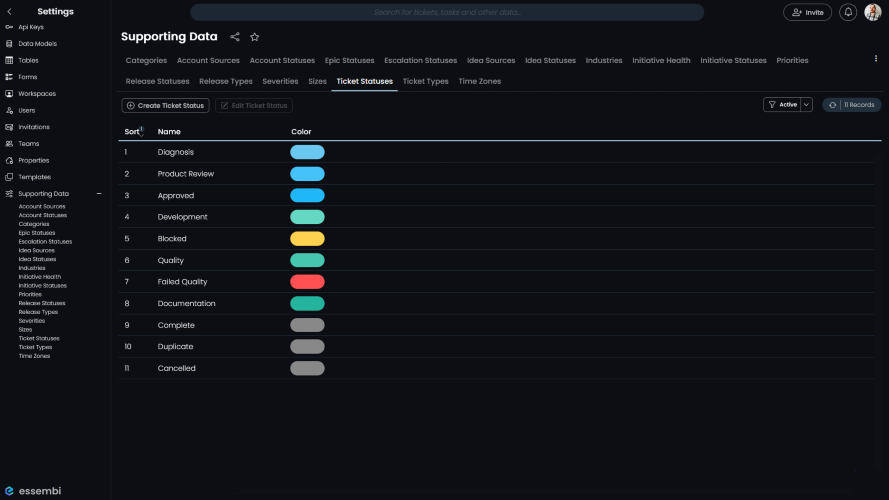
Task: Click the Invite button
Action: click(x=807, y=12)
